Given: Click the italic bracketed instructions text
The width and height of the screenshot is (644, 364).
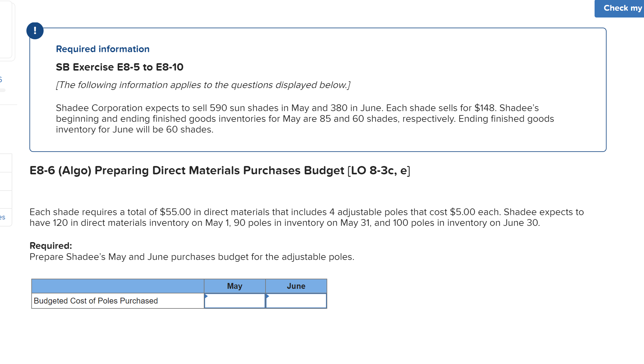Looking at the screenshot, I should pos(203,85).
